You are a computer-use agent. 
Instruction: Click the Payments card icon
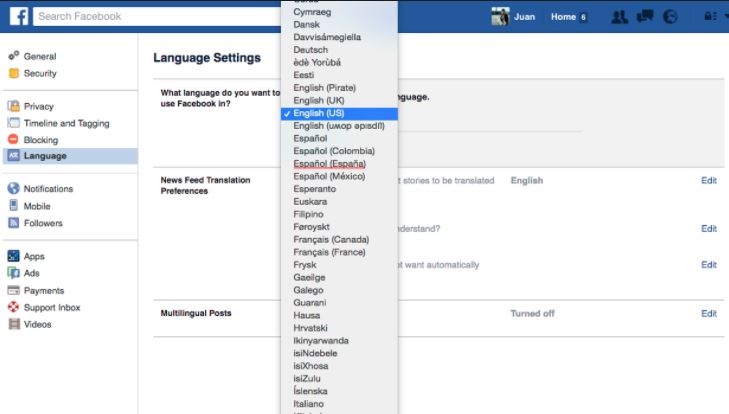tap(13, 290)
